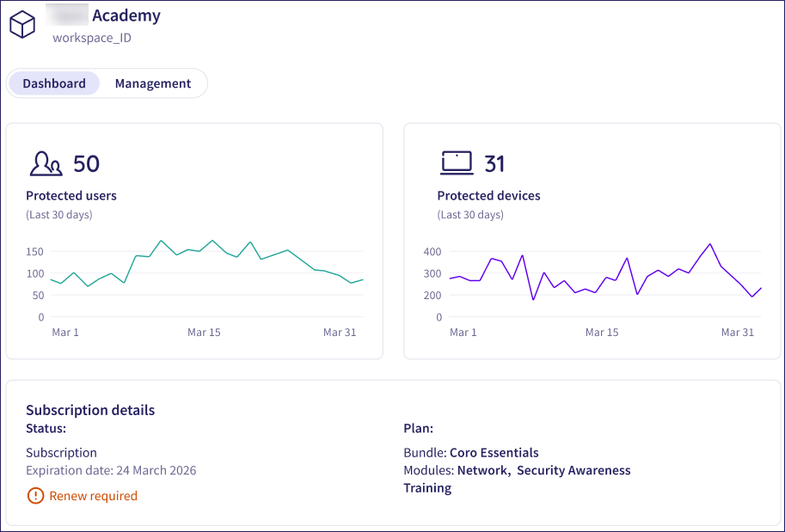The width and height of the screenshot is (785, 532).
Task: Click the Plan: label
Action: point(418,428)
